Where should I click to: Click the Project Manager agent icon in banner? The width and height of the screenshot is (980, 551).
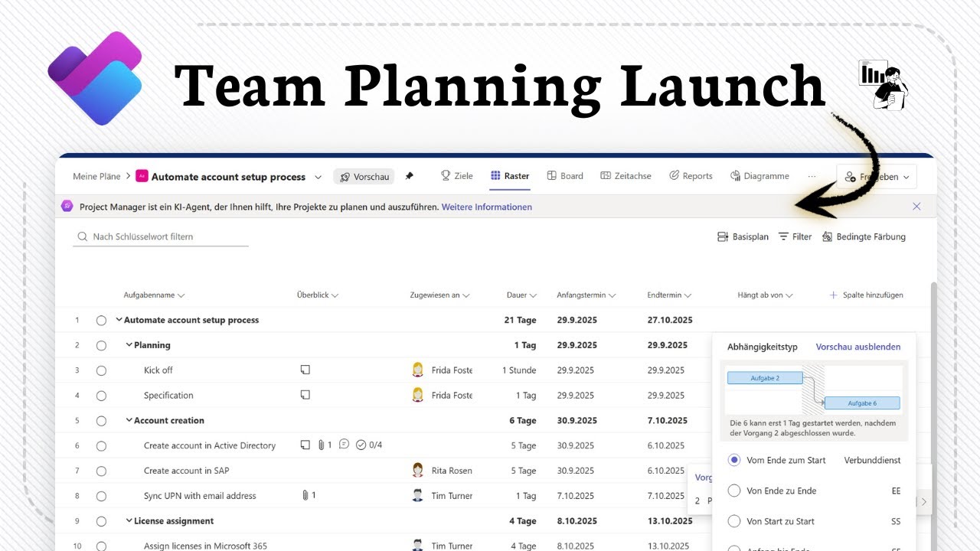click(x=67, y=207)
